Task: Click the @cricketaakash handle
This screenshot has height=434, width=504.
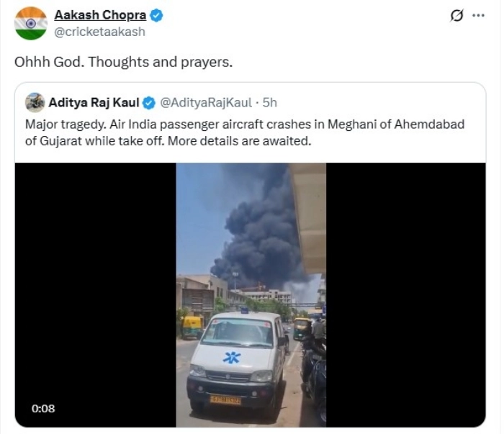Action: [100, 32]
